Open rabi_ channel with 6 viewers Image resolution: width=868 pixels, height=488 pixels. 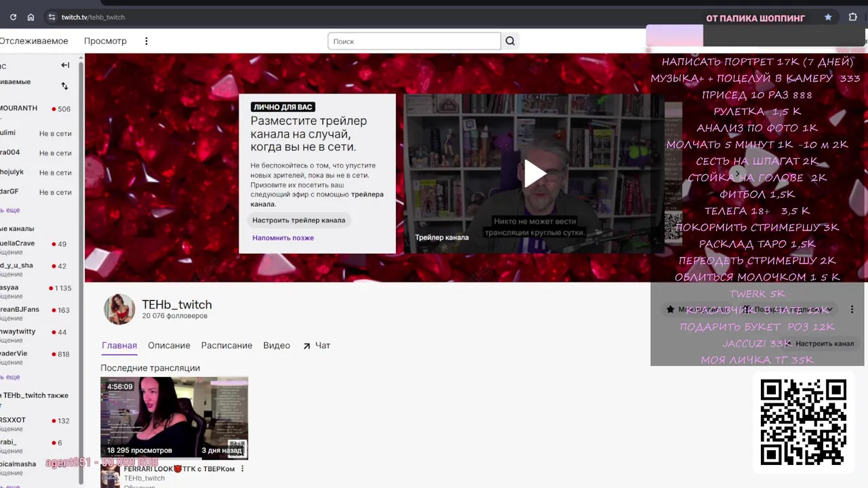click(37, 446)
